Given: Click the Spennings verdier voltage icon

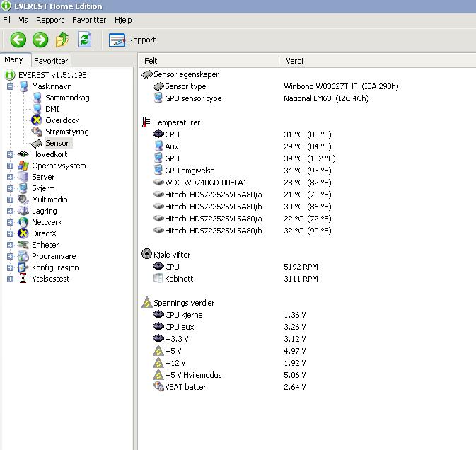Looking at the screenshot, I should [147, 302].
